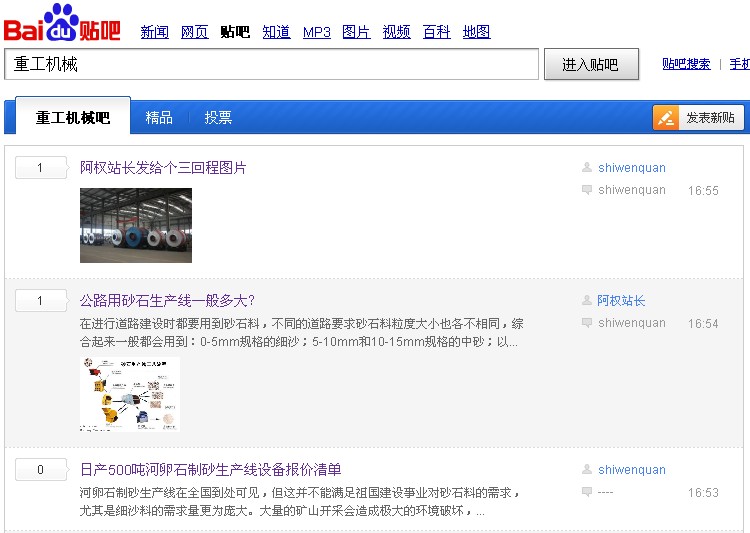Viewport: 750px width, 533px height.
Task: Open the MP3 navigation link
Action: coord(317,32)
